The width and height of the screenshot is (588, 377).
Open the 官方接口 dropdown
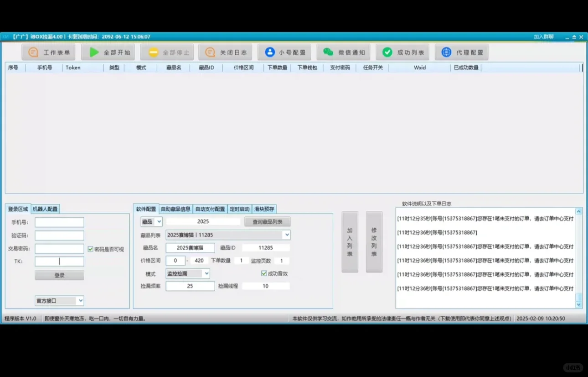[x=60, y=301]
